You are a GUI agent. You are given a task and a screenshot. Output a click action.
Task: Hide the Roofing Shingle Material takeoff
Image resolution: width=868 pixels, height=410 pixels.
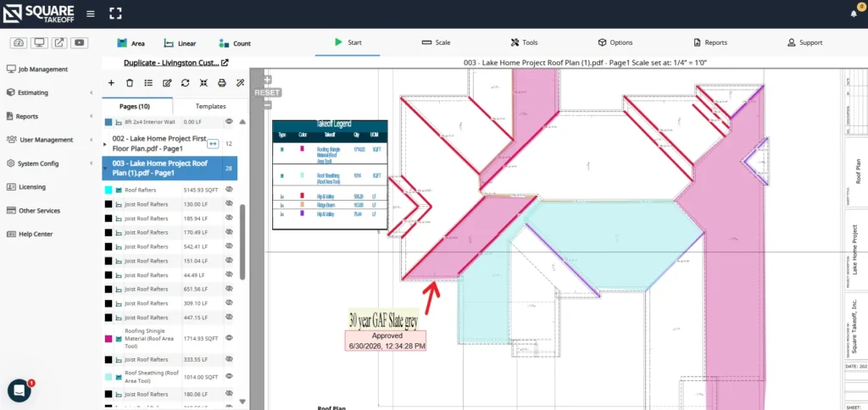229,338
